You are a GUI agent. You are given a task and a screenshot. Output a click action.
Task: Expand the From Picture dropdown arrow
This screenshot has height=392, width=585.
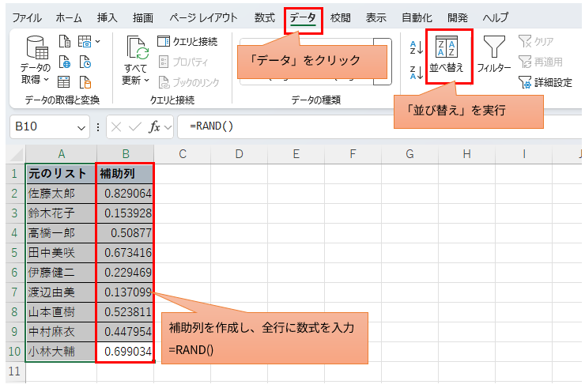97,41
